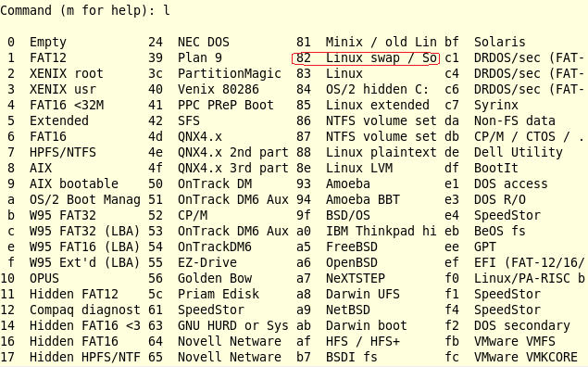Click the VMware VMFS entry
This screenshot has height=367, width=588.
499,341
